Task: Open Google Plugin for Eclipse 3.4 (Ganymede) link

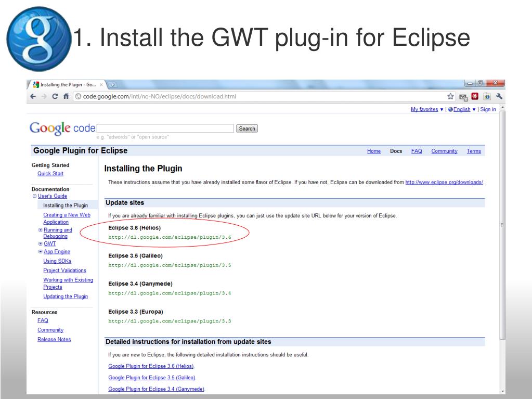Action: click(157, 389)
